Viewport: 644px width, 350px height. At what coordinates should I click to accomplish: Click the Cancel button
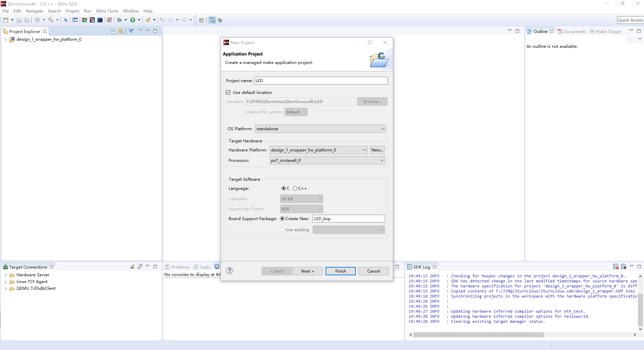tap(374, 271)
